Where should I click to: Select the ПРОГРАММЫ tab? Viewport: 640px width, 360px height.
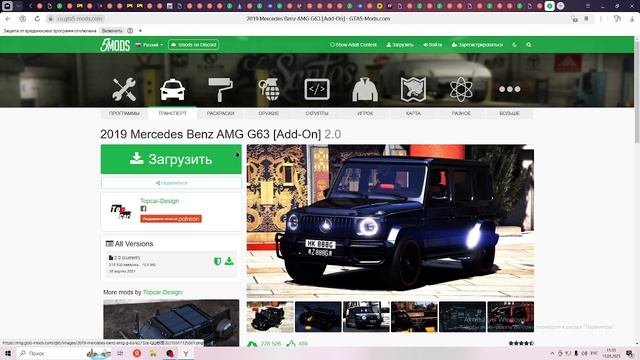(x=124, y=113)
